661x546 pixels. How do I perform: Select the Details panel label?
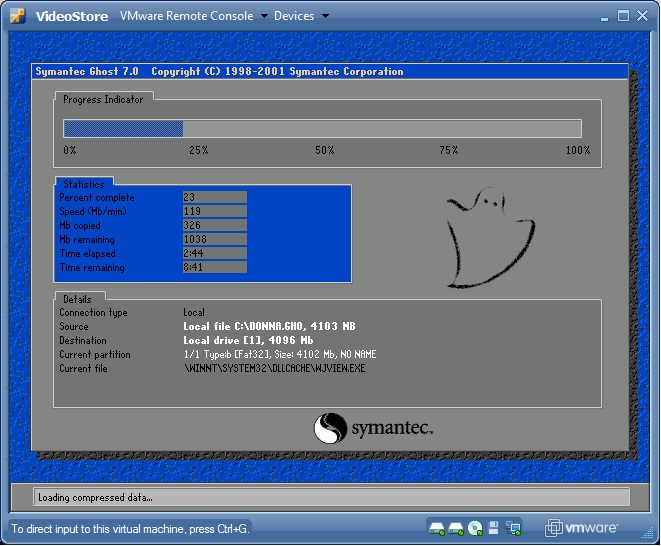pyautogui.click(x=77, y=299)
